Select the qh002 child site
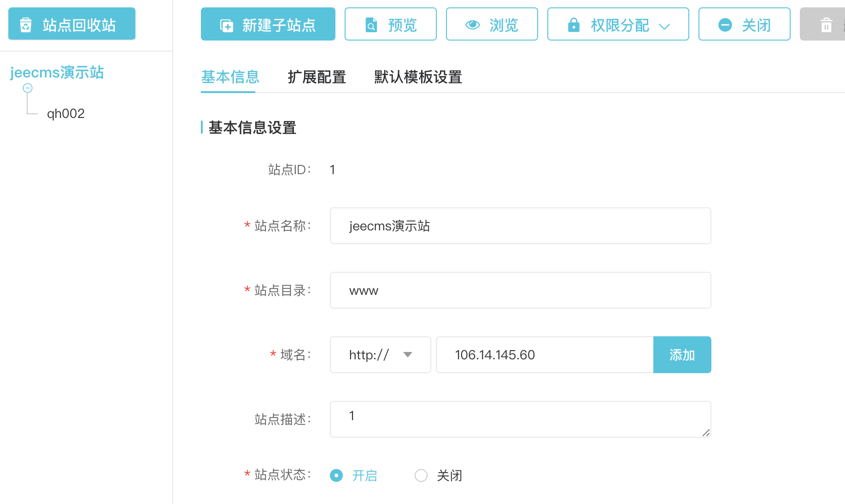This screenshot has height=504, width=845. pyautogui.click(x=66, y=114)
